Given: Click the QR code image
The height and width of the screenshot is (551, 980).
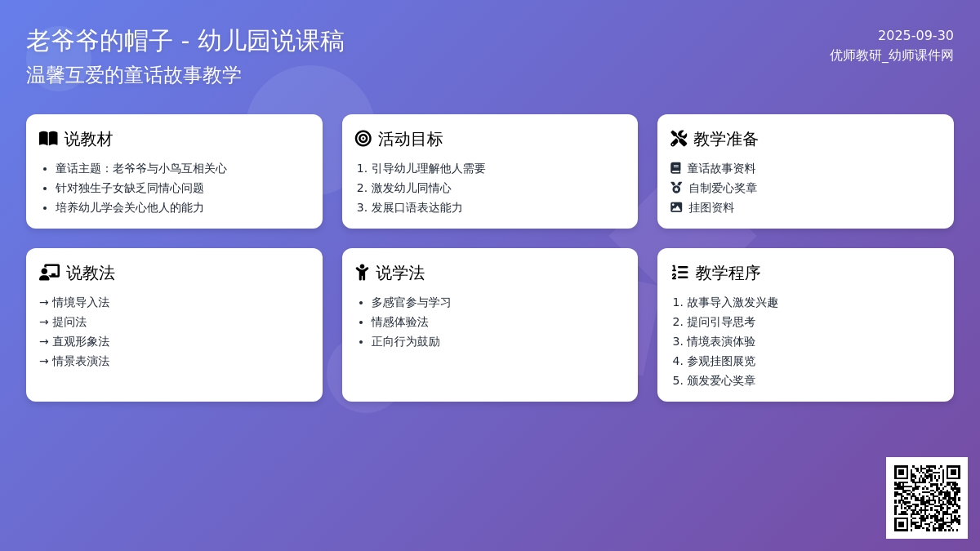Looking at the screenshot, I should point(926,498).
